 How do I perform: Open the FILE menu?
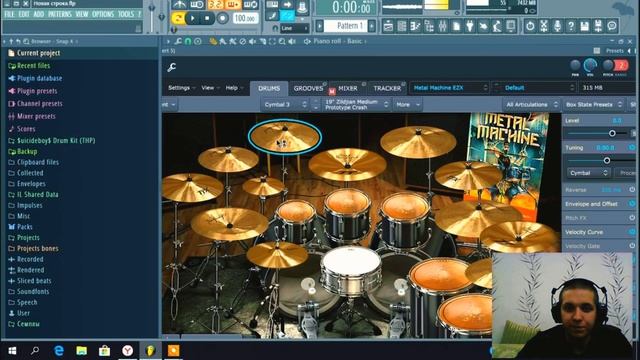[9, 14]
